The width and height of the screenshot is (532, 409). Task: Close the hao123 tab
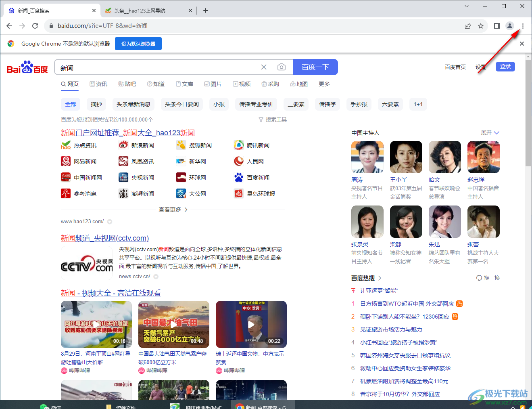[x=190, y=10]
